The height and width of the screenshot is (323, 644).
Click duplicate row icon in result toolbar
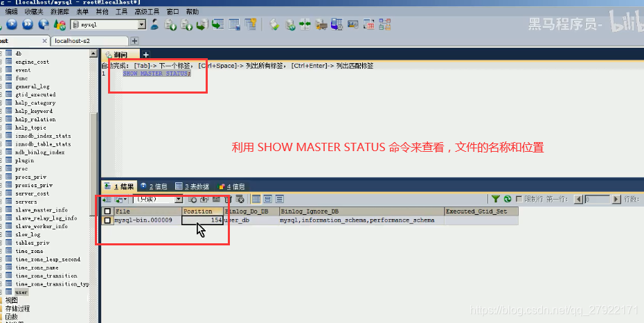[204, 200]
